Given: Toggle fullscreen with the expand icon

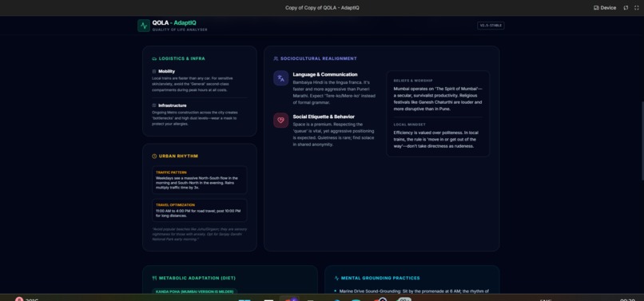Looking at the screenshot, I should coord(637,8).
